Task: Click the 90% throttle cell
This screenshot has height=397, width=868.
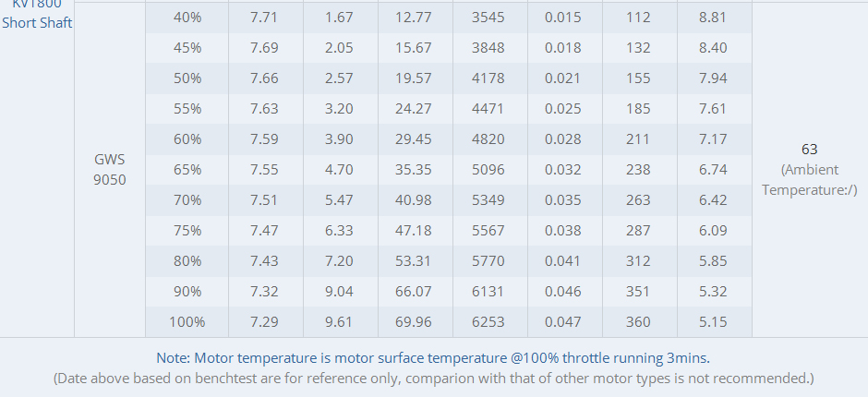Action: tap(187, 291)
